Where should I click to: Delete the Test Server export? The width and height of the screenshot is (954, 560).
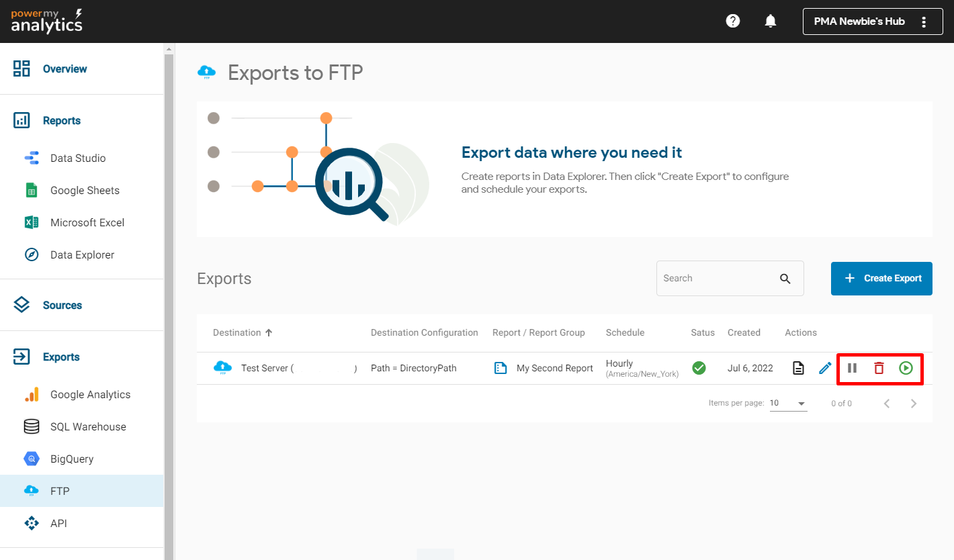pyautogui.click(x=879, y=368)
